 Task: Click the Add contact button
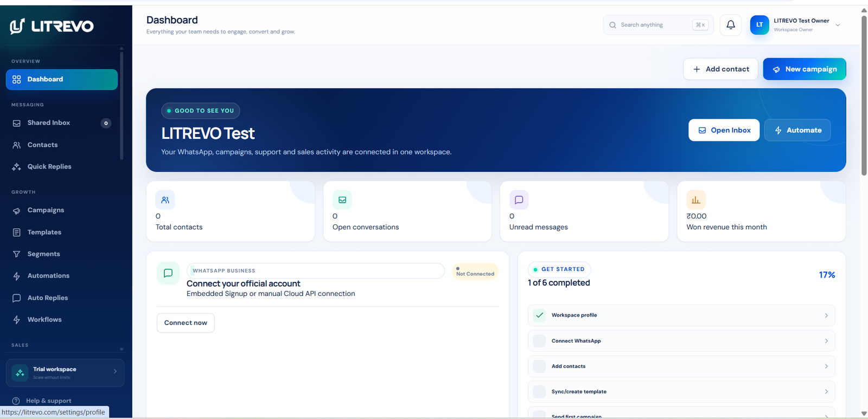tap(720, 69)
